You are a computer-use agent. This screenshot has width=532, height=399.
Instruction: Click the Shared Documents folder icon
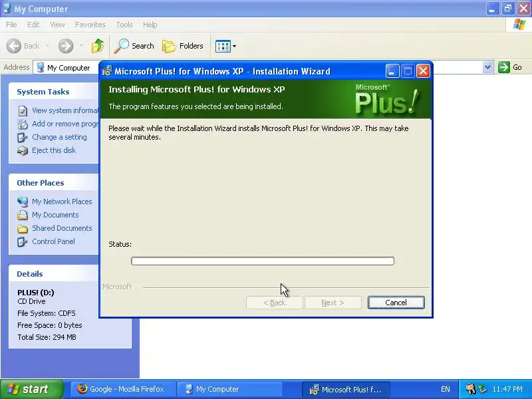pos(23,229)
